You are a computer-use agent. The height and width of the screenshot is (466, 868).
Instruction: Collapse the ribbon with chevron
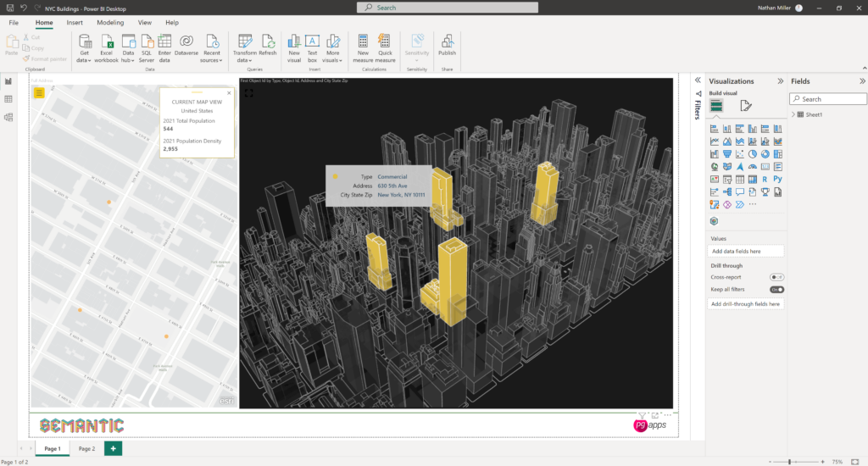pyautogui.click(x=864, y=68)
